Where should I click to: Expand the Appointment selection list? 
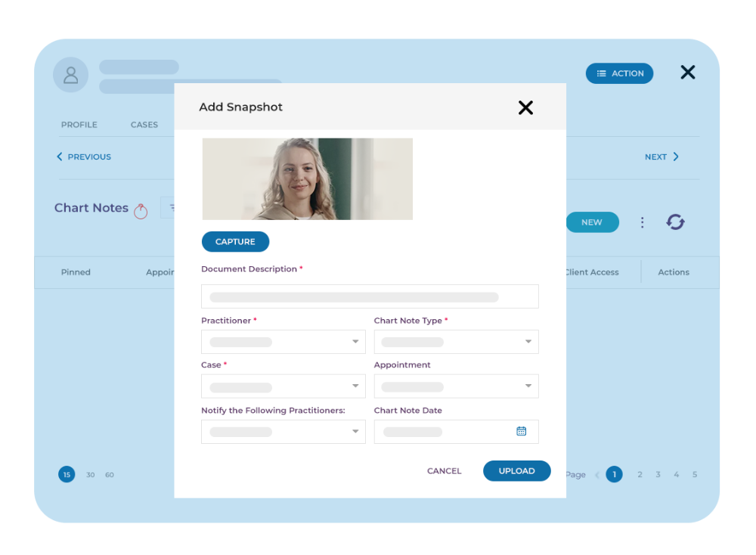528,386
